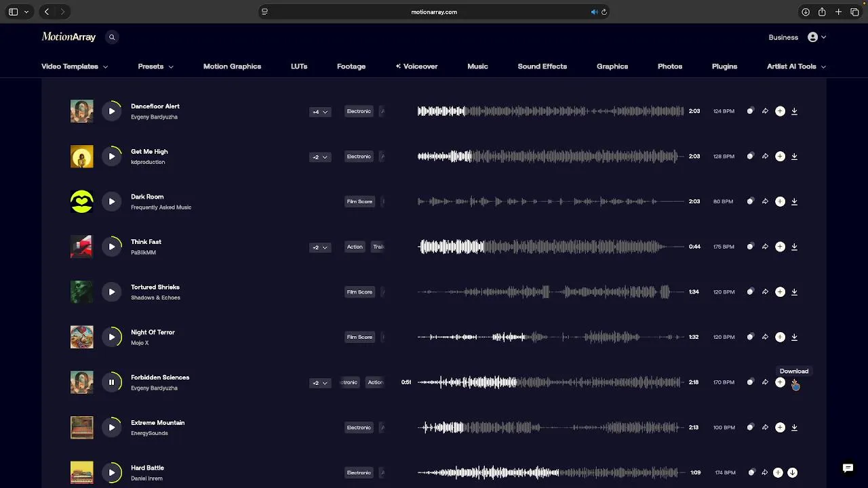Add Think Fast to a collection
The height and width of the screenshot is (488, 868).
point(780,247)
